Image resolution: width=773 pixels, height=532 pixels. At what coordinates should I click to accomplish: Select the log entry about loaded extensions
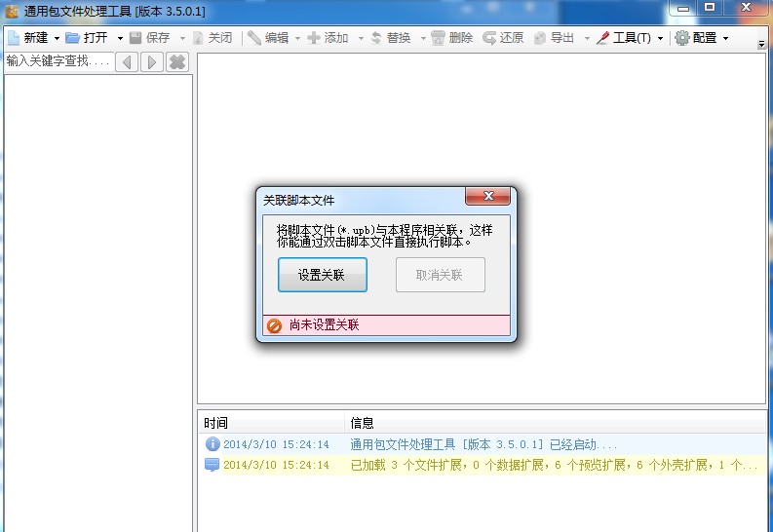(487, 465)
